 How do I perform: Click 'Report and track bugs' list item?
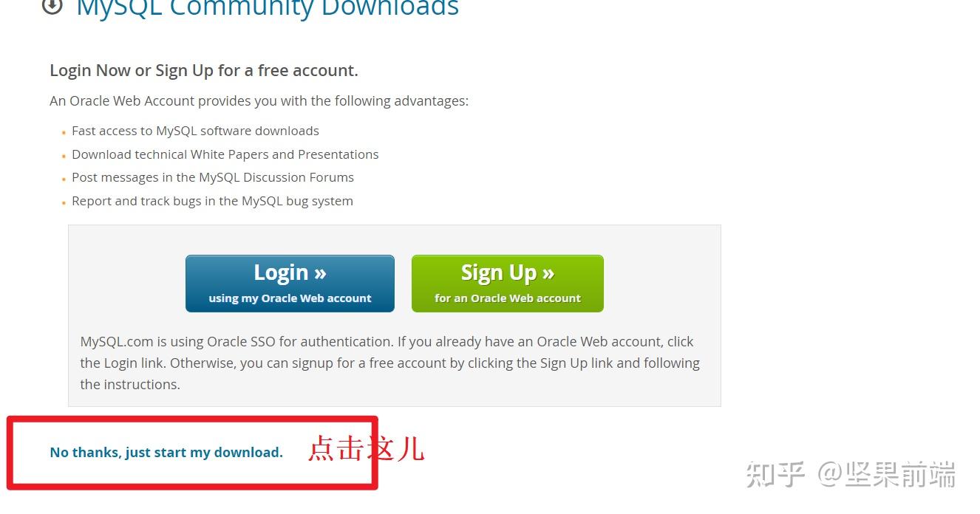tap(212, 201)
